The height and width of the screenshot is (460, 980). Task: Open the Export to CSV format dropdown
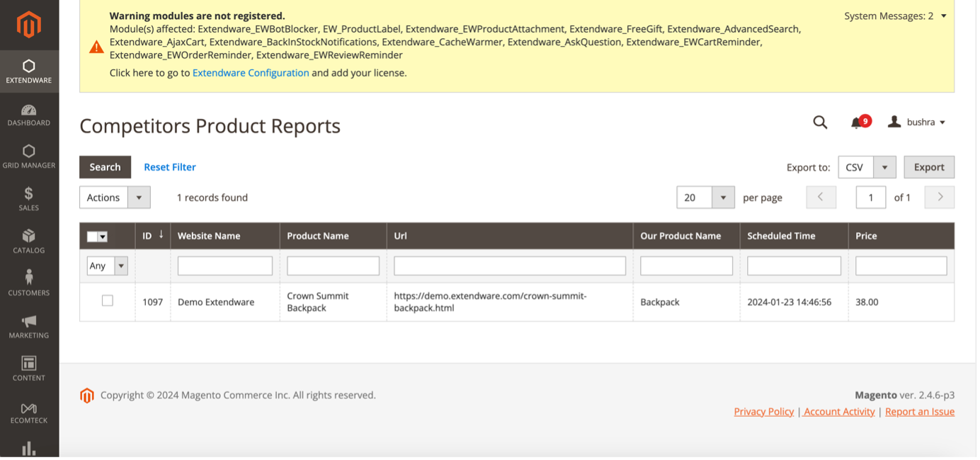(867, 167)
